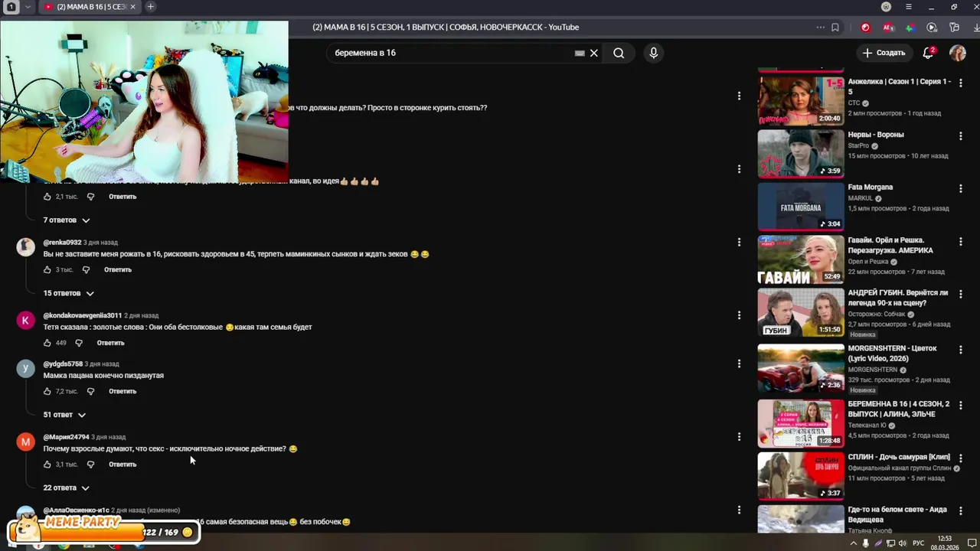Open a new browser tab with plus
The width and height of the screenshot is (980, 551).
coord(150,7)
